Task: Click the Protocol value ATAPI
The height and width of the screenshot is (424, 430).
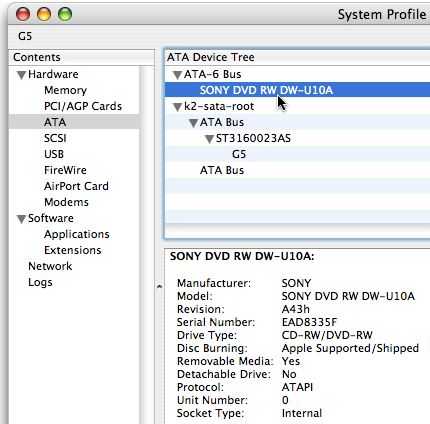Action: [x=297, y=387]
